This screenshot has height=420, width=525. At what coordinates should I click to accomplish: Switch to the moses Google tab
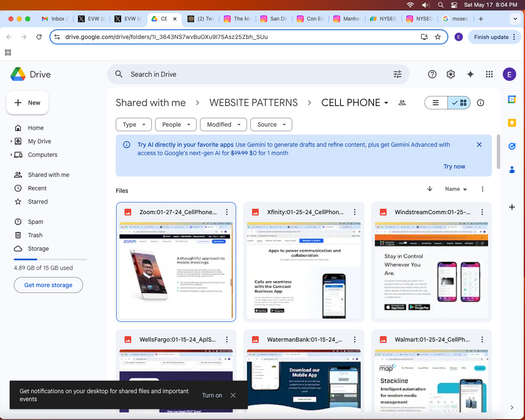pyautogui.click(x=455, y=19)
